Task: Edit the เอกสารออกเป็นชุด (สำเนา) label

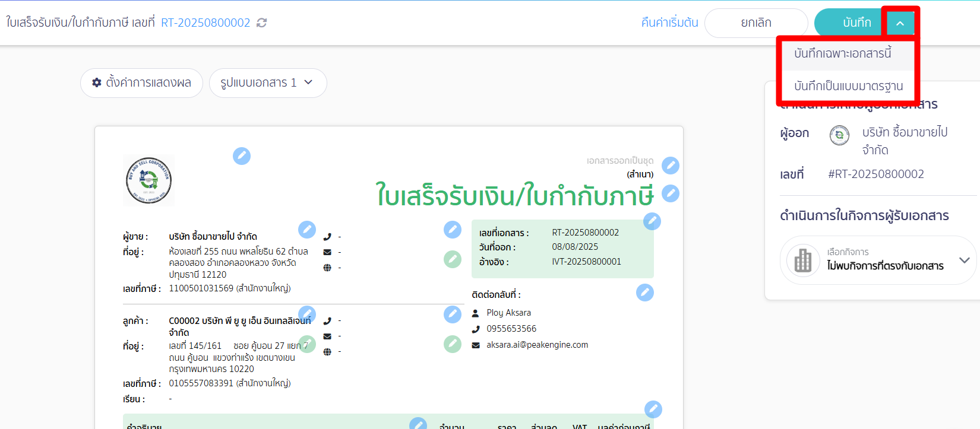Action: (x=671, y=166)
